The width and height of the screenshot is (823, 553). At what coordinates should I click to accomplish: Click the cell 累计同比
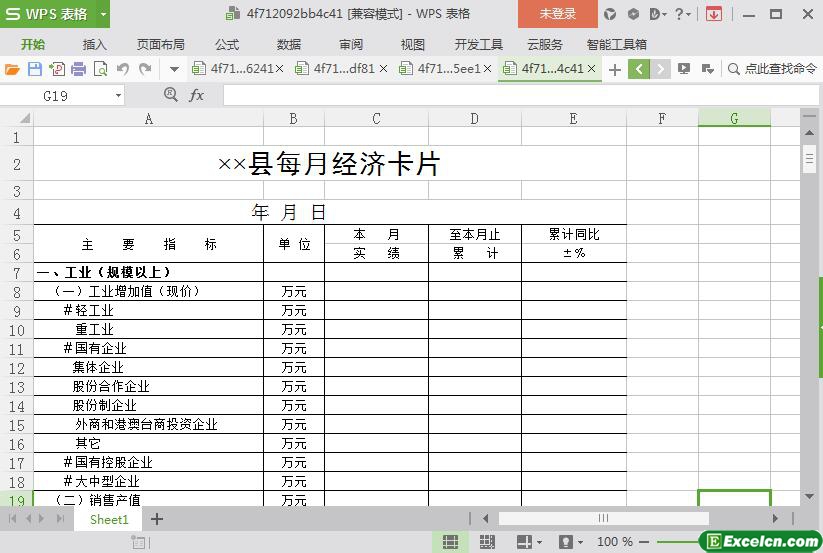tap(574, 235)
